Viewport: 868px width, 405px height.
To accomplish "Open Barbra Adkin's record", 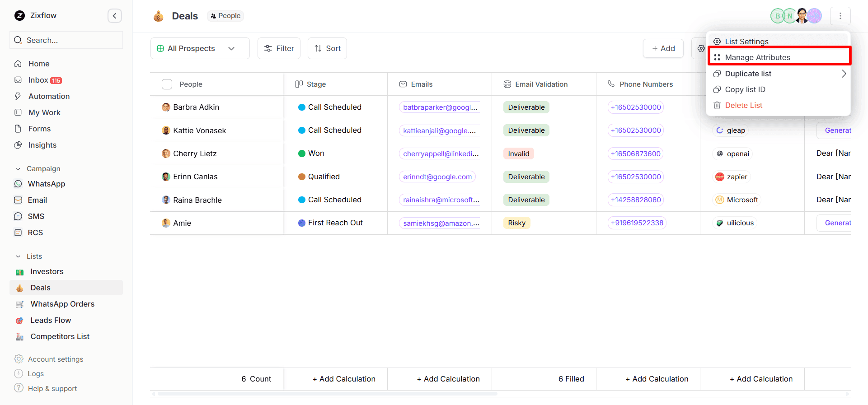I will pos(196,107).
